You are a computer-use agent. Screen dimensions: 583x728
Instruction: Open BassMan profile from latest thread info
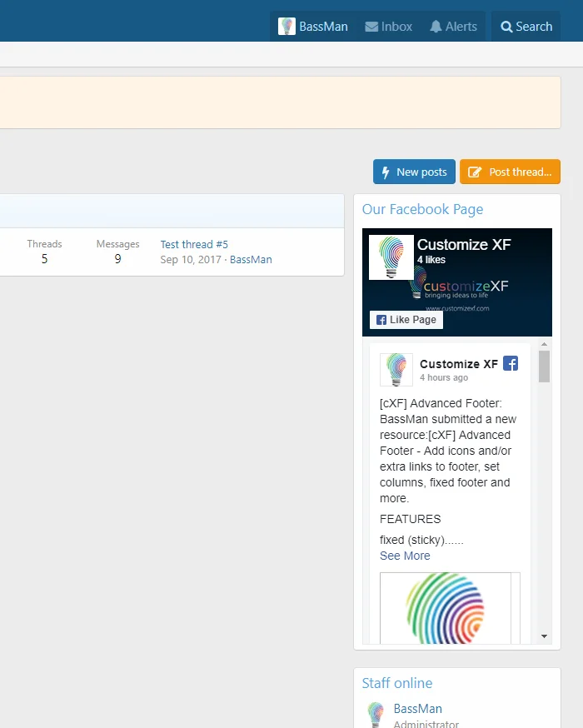click(251, 259)
